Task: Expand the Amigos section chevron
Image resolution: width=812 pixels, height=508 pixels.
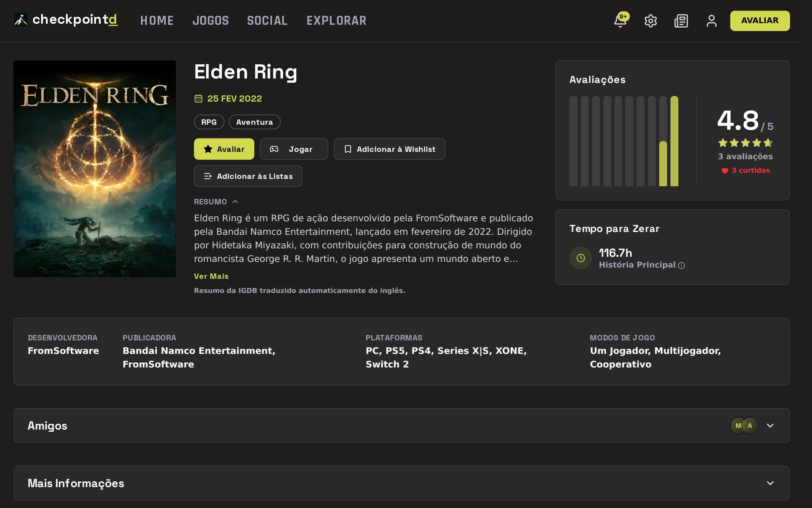Action: pos(770,426)
